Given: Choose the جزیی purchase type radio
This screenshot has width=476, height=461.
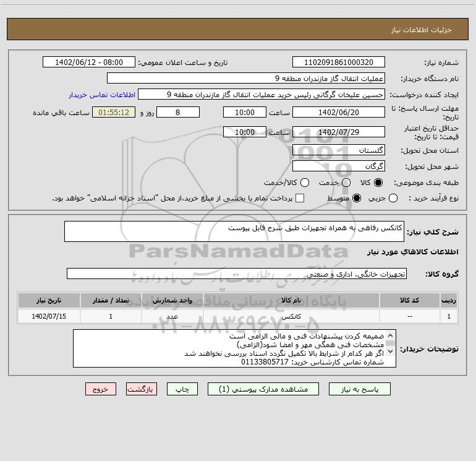Looking at the screenshot, I should [393, 198].
